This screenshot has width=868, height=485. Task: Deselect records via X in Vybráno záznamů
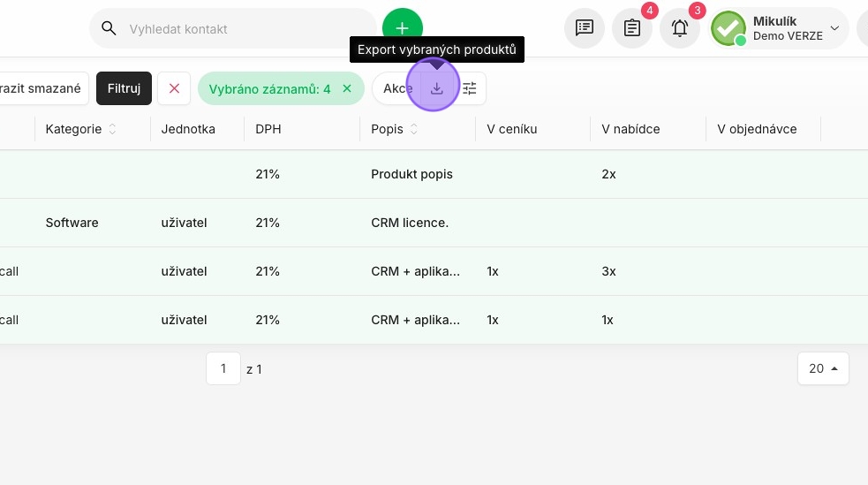(x=347, y=88)
